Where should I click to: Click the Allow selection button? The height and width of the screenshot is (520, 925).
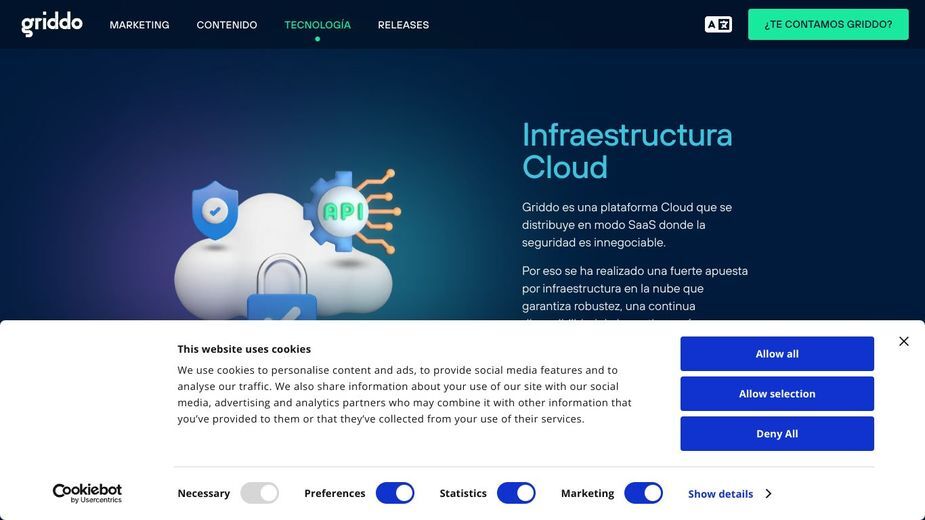pyautogui.click(x=777, y=394)
